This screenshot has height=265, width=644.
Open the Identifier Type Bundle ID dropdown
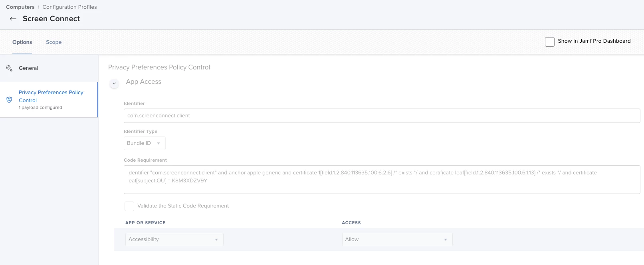[x=145, y=143]
